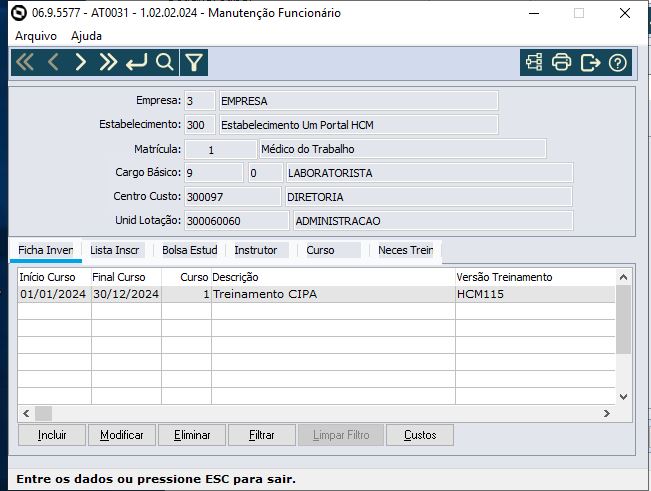
Task: Open the Neces Trein tab
Action: pos(406,250)
